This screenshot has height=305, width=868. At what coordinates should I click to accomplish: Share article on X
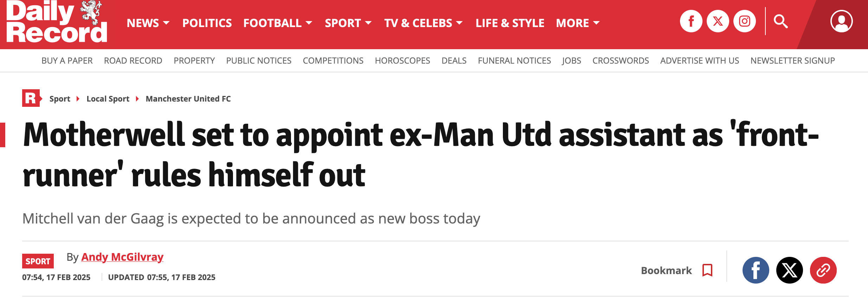pos(789,270)
